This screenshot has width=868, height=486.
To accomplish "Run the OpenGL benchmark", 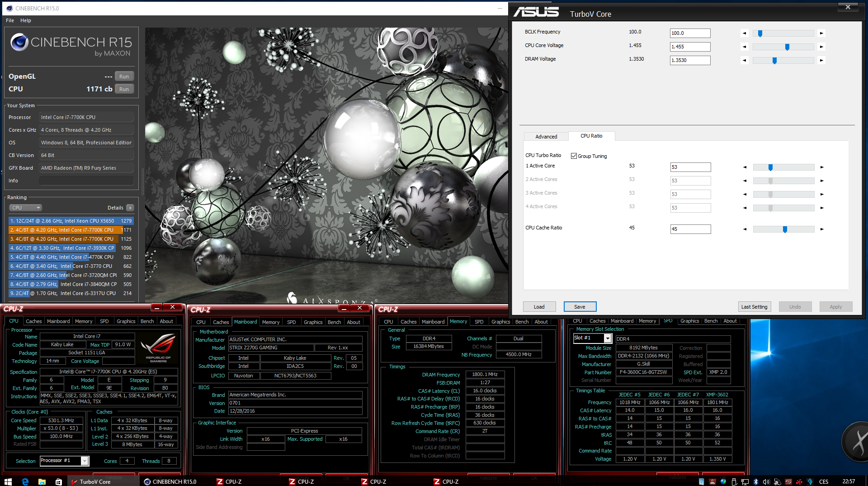I will [x=124, y=76].
